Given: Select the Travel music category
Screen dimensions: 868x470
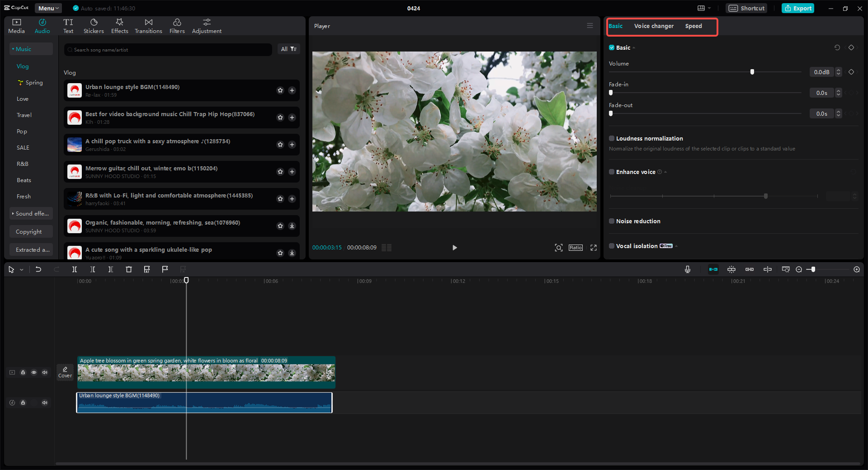Looking at the screenshot, I should coord(24,115).
